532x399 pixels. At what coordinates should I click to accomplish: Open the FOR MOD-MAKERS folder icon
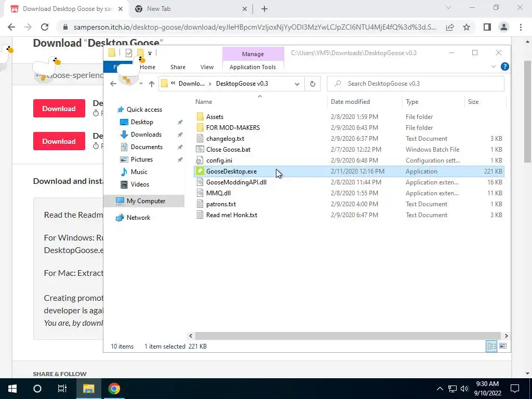(200, 128)
